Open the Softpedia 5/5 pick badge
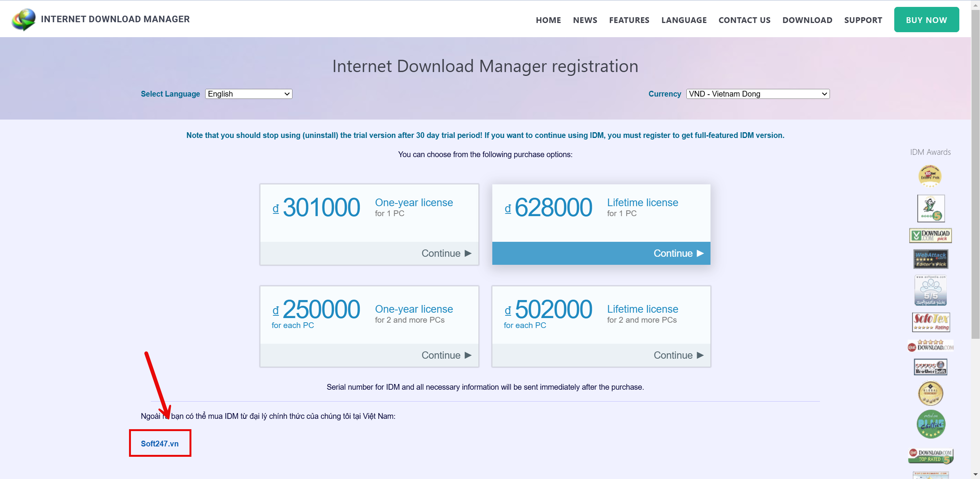 click(x=931, y=290)
